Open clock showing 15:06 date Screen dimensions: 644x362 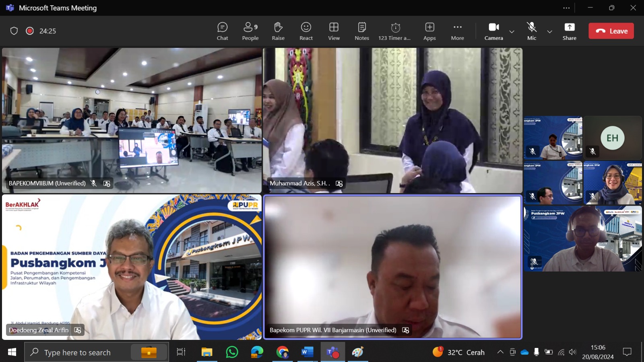pos(598,352)
